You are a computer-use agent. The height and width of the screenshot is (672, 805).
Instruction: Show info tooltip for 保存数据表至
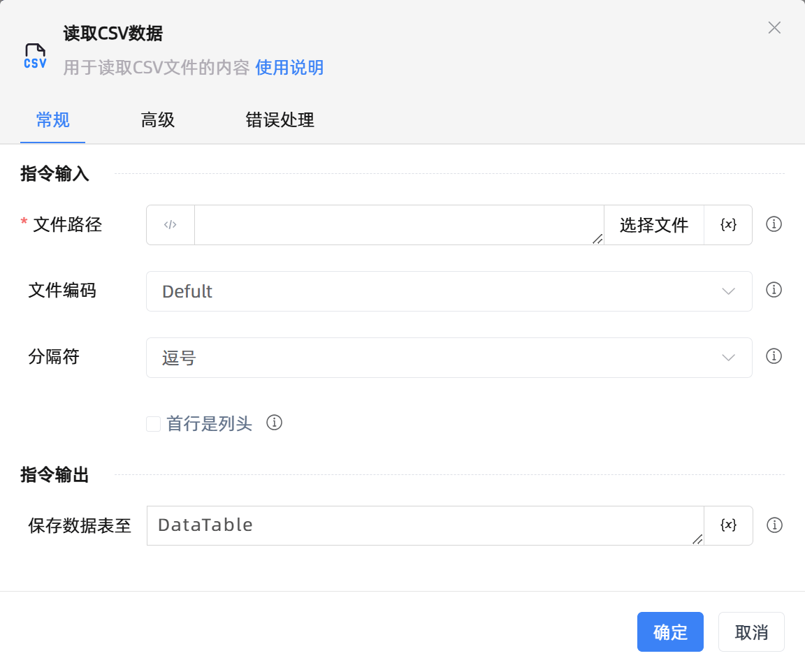[774, 525]
